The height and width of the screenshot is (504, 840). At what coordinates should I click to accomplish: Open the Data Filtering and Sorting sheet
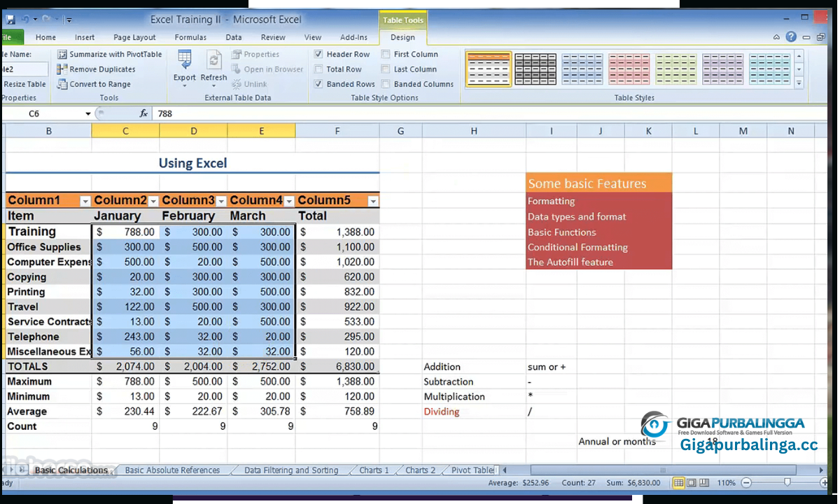point(291,470)
